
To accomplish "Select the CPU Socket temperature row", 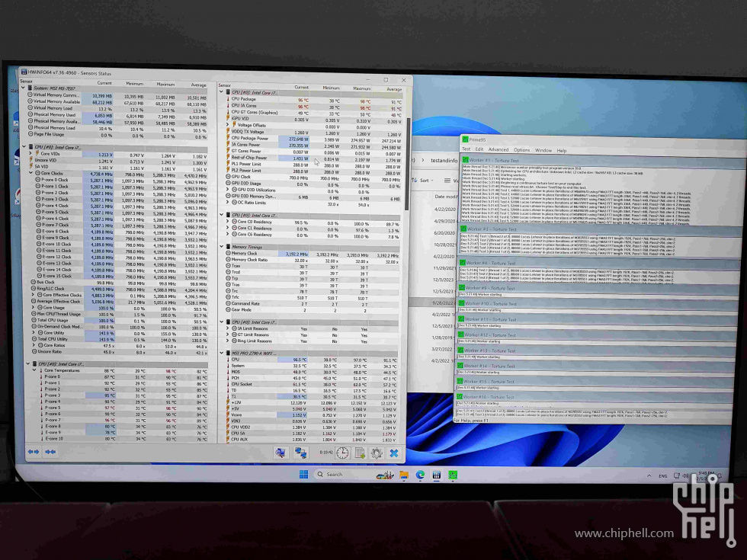I will tap(312, 384).
